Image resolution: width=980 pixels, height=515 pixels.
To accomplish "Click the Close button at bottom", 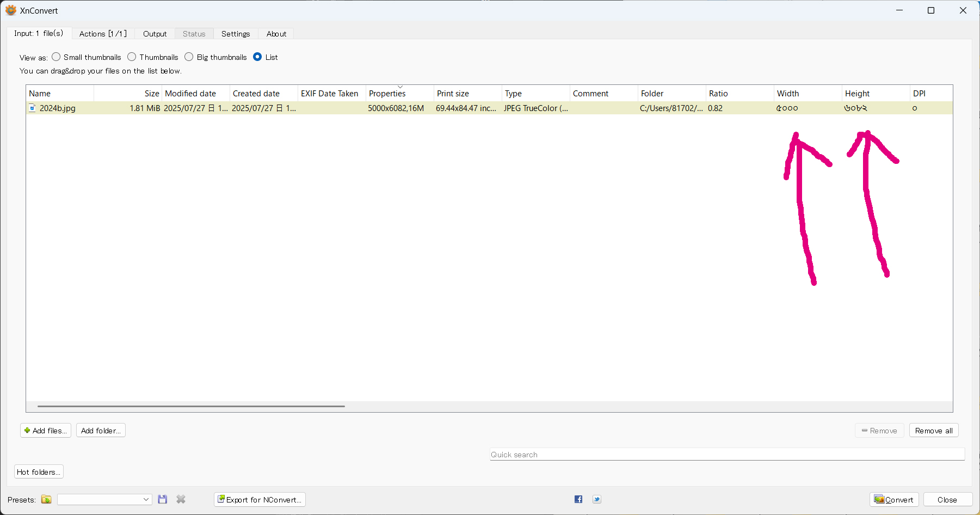I will (947, 499).
